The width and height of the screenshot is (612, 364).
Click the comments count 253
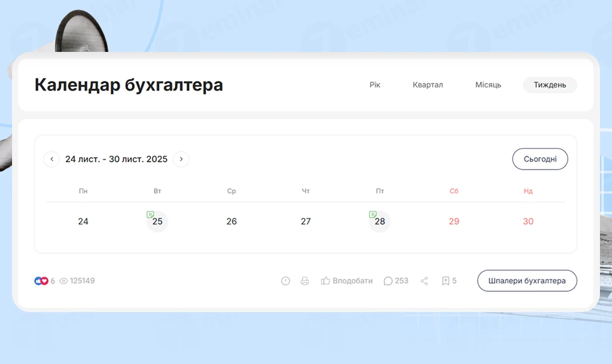(x=402, y=281)
